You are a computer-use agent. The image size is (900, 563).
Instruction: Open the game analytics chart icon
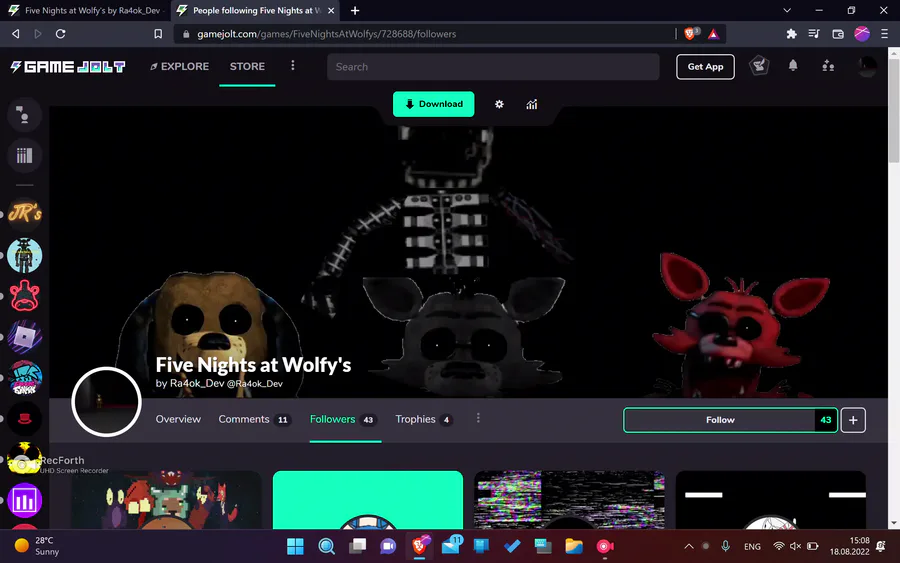pyautogui.click(x=532, y=104)
